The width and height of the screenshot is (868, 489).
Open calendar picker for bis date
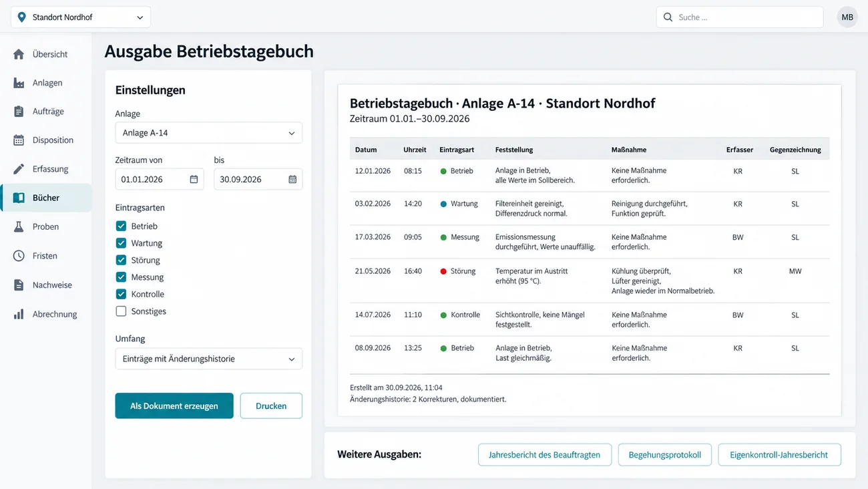click(292, 179)
